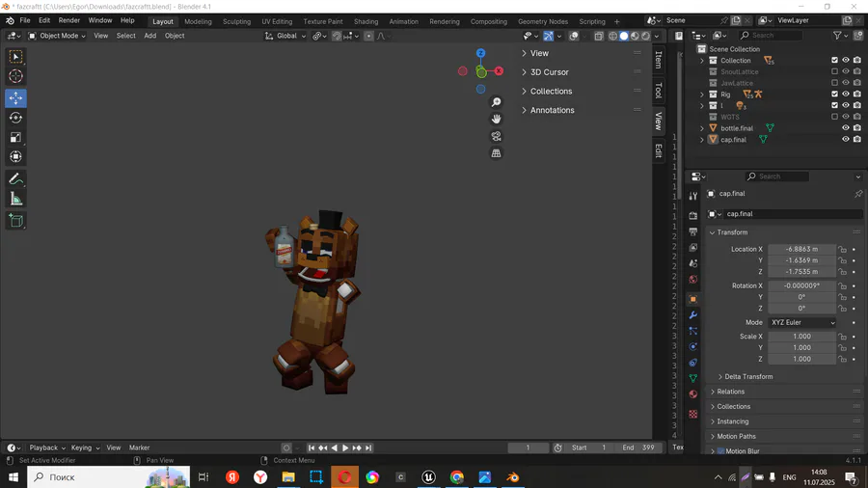Hide cap.final with its eye icon
Viewport: 868px width, 488px height.
click(x=845, y=140)
